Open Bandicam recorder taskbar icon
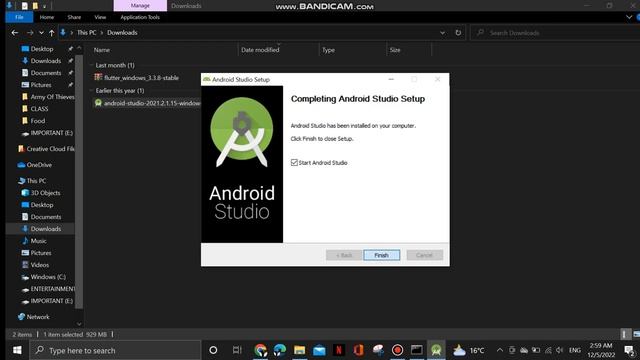This screenshot has width=640, height=360. 397,350
